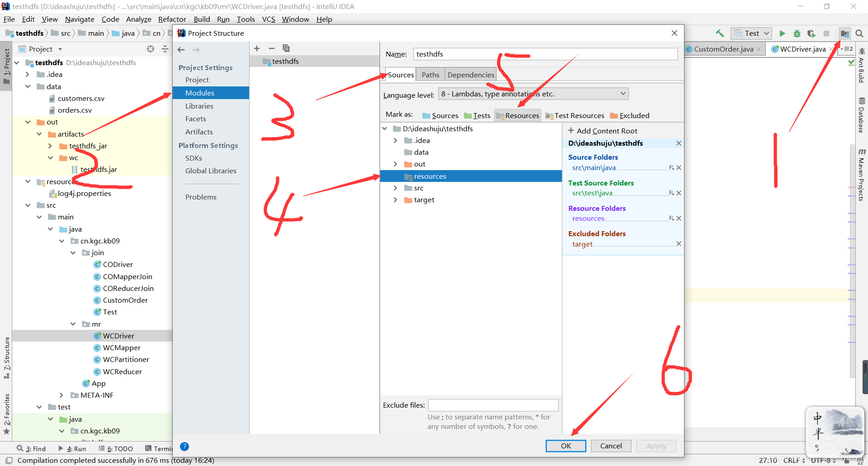Remove resources from Resource Folders
868x466 pixels.
click(679, 219)
